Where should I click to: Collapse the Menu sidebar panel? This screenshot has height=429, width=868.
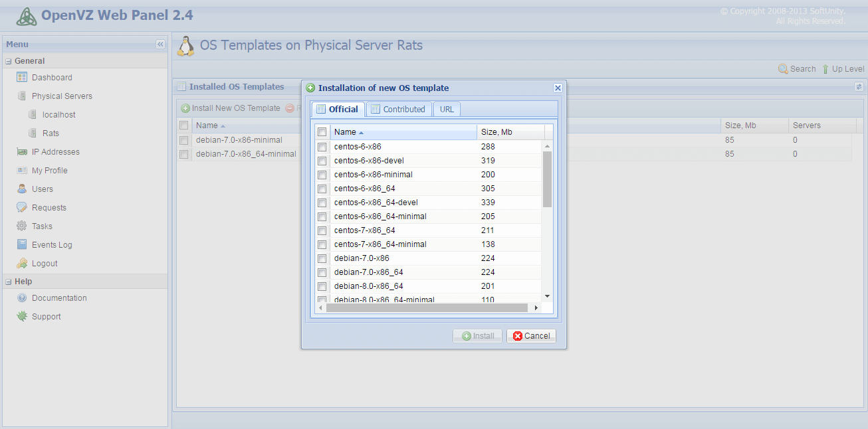coord(160,44)
